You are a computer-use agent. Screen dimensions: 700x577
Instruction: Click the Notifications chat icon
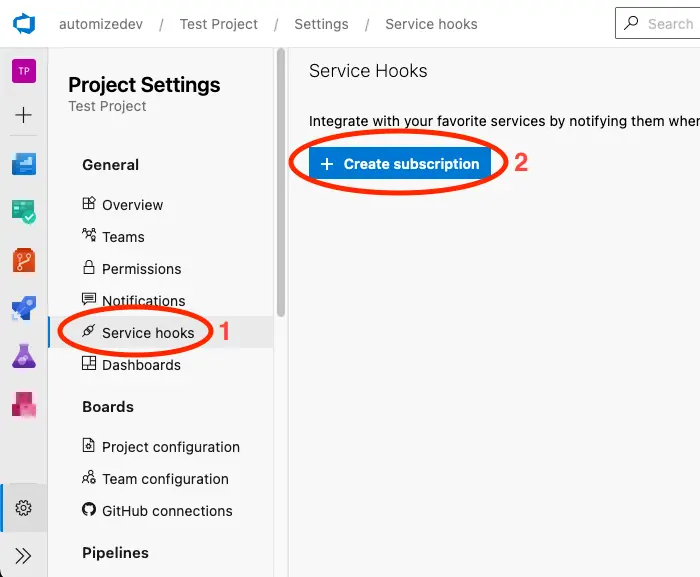point(89,299)
